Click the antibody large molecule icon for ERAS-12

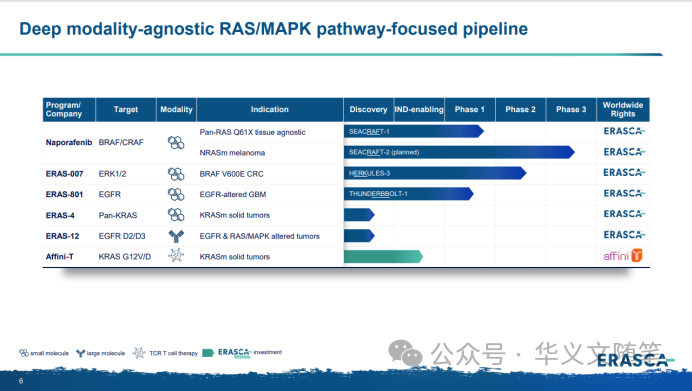(176, 236)
